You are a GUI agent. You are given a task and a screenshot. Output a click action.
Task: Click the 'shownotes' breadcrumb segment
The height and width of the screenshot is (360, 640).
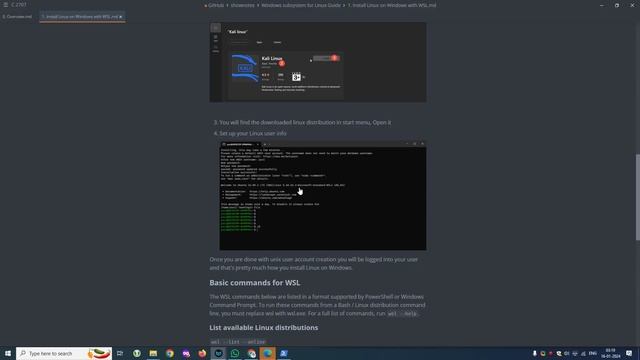[242, 5]
